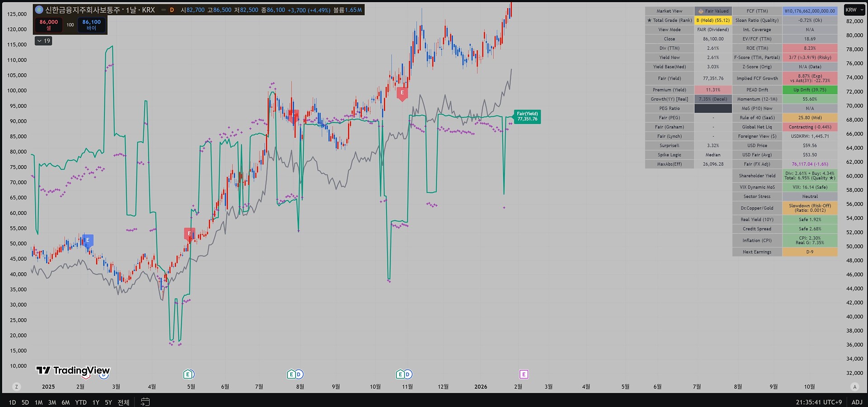Click the 'Market View' label cell
This screenshot has width=868, height=407.
(x=670, y=11)
